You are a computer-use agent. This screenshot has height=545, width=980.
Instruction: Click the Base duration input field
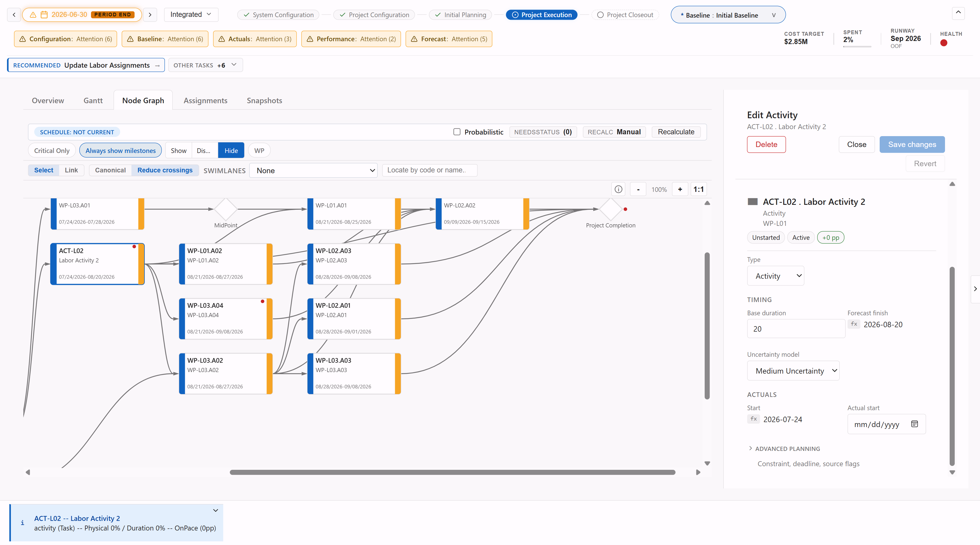click(796, 329)
